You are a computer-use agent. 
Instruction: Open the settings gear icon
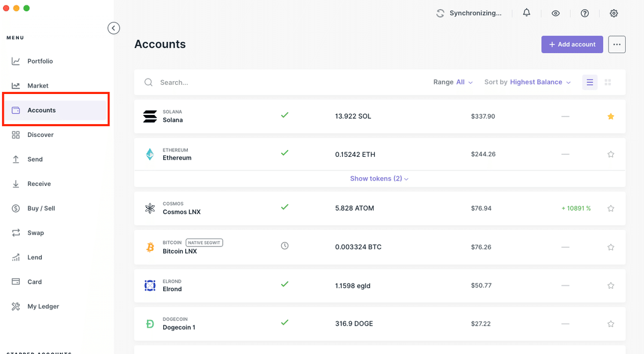614,13
